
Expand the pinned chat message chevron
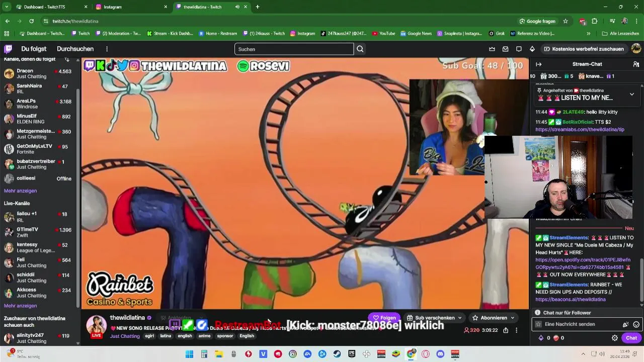[632, 94]
